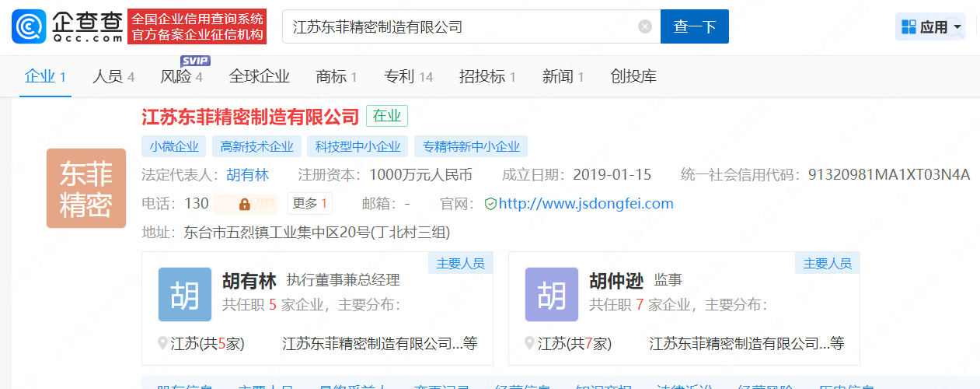Open 胡仲逊 name in personnel card

(x=616, y=280)
